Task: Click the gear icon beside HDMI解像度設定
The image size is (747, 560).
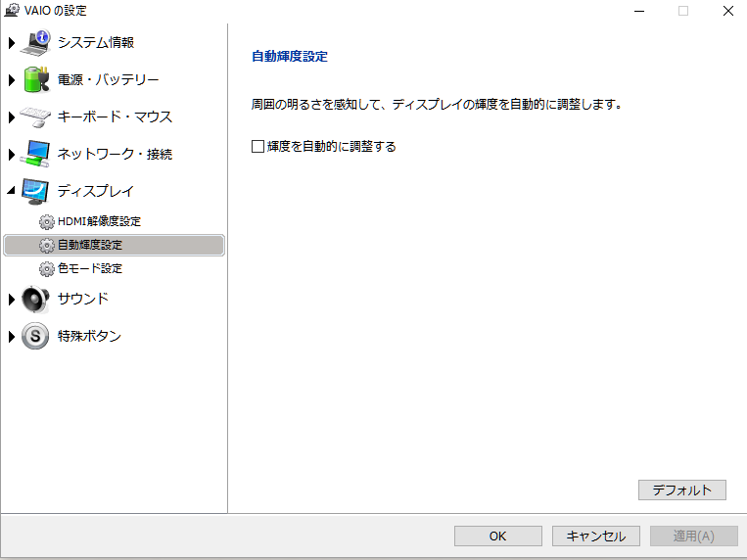Action: pyautogui.click(x=47, y=221)
